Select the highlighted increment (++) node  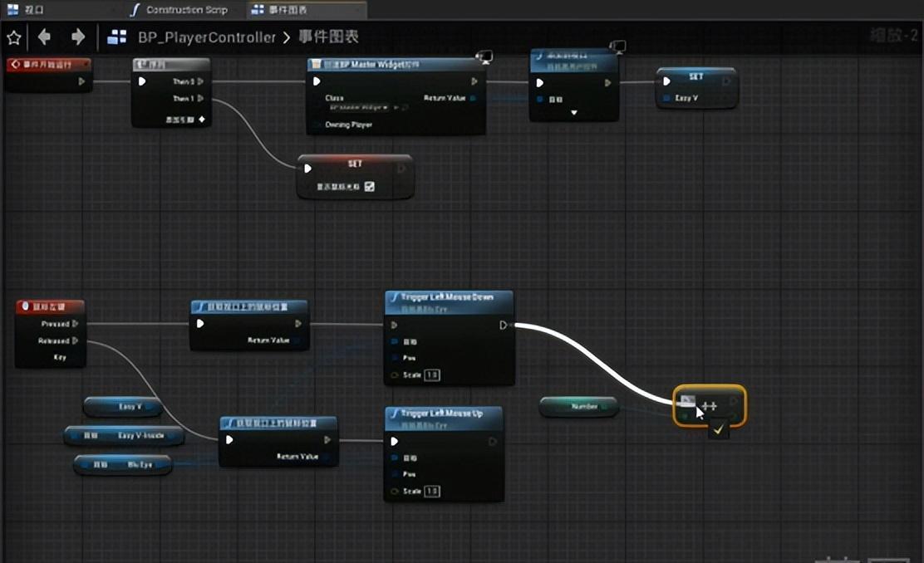pos(710,406)
